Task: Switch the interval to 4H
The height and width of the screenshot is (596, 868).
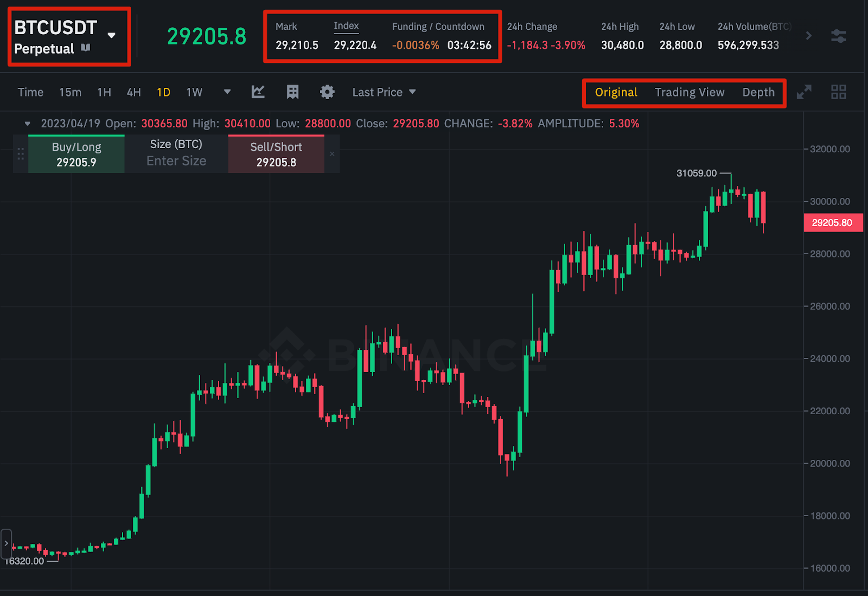Action: click(133, 92)
